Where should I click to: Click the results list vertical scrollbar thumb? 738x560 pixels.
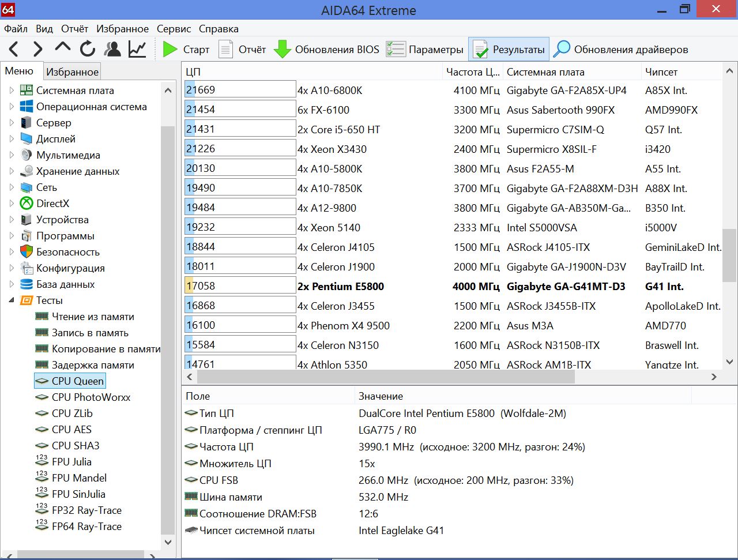[x=729, y=255]
